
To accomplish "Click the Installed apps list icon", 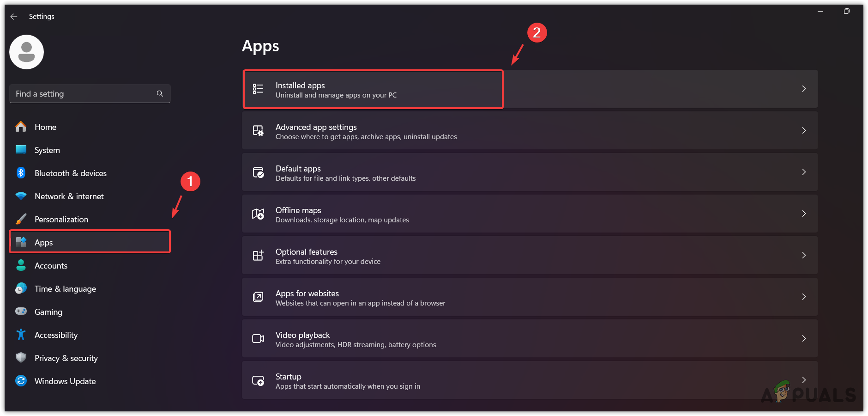I will coord(258,89).
